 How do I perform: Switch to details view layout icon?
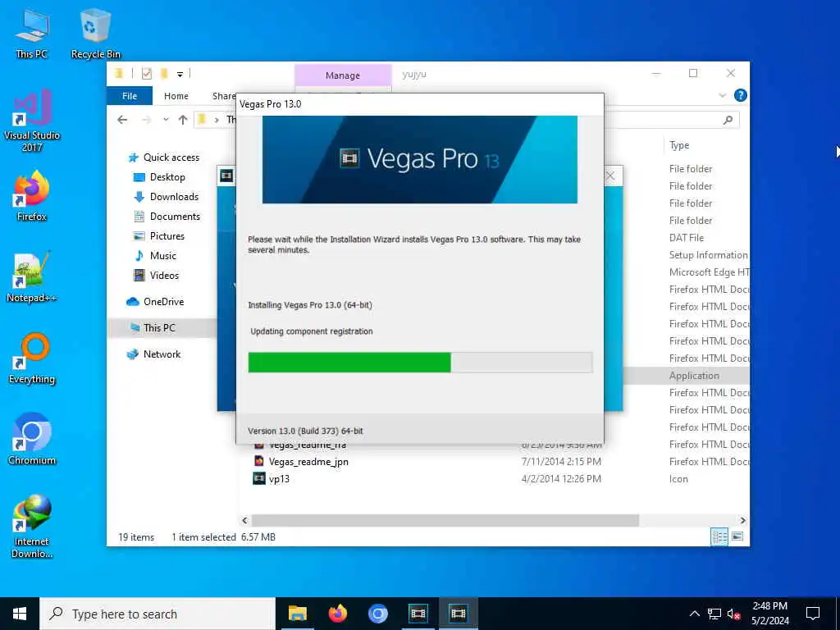pyautogui.click(x=719, y=536)
